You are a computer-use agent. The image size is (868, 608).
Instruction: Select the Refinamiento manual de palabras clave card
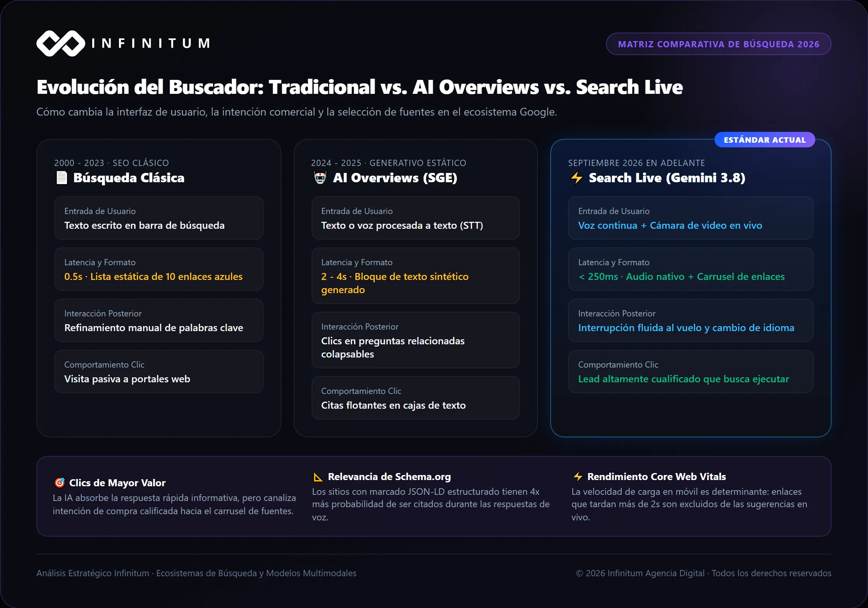point(159,320)
